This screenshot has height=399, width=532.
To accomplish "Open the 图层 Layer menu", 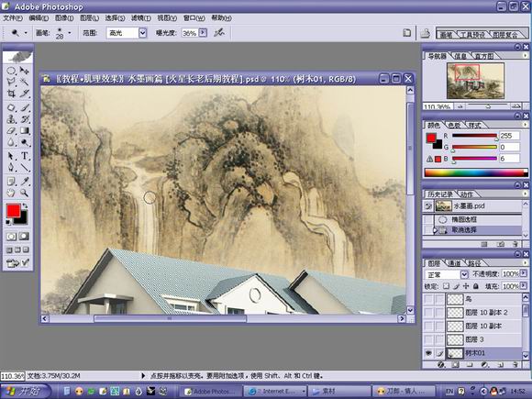I will pyautogui.click(x=89, y=18).
